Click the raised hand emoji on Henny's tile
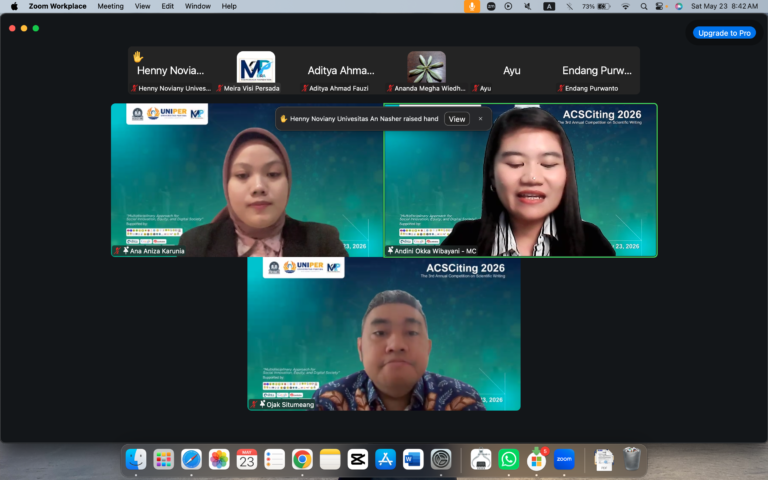The width and height of the screenshot is (768, 480). click(138, 57)
